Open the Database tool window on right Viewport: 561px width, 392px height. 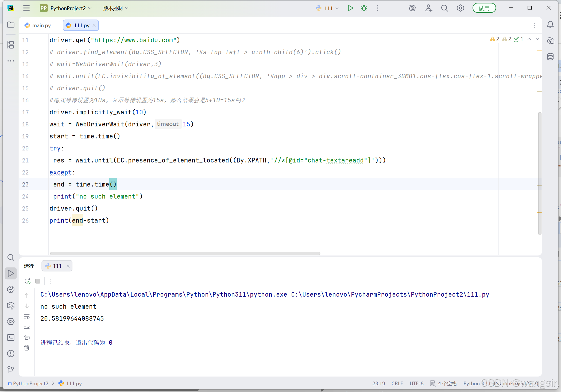pyautogui.click(x=550, y=57)
